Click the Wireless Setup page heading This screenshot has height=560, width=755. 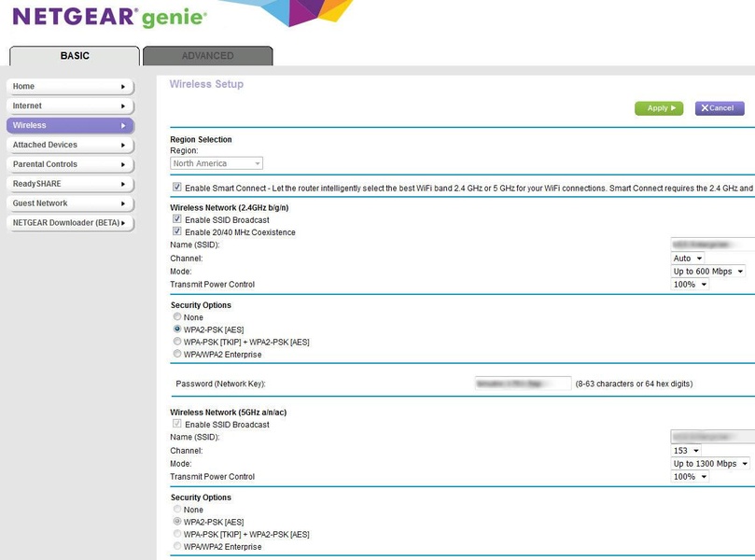[206, 84]
